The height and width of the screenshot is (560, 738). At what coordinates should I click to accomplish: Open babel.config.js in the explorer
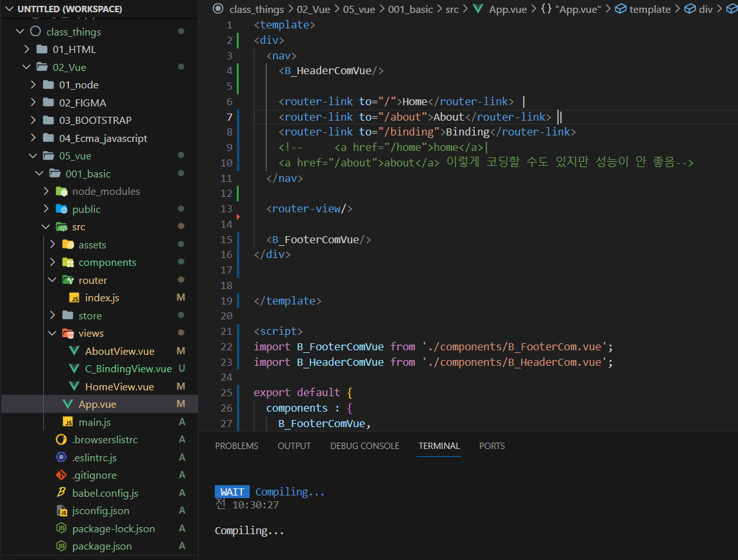point(105,493)
